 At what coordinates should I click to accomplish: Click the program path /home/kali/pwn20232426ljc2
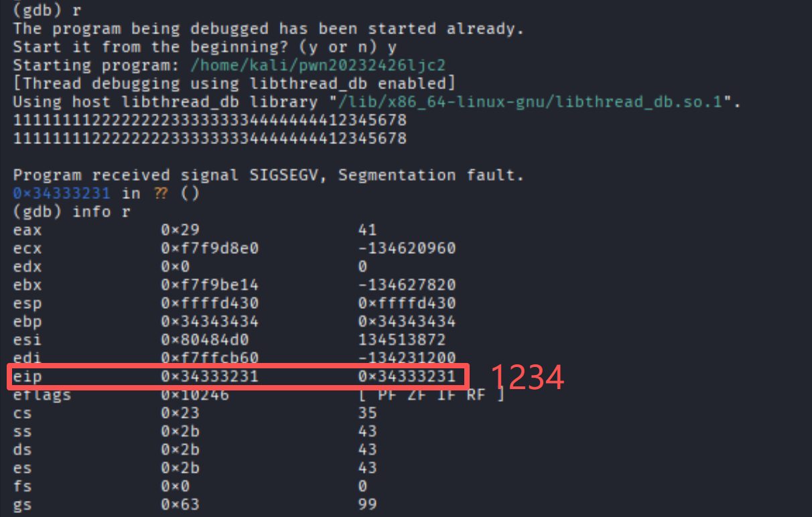[318, 66]
